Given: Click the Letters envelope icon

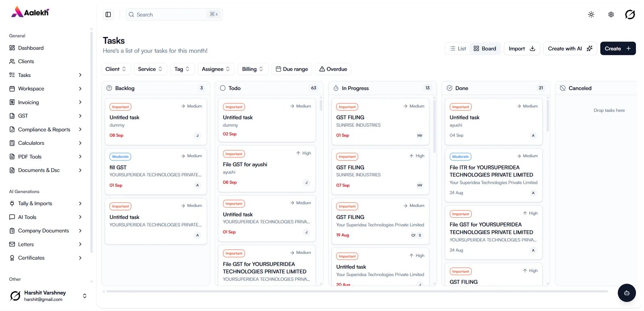Looking at the screenshot, I should (12, 244).
